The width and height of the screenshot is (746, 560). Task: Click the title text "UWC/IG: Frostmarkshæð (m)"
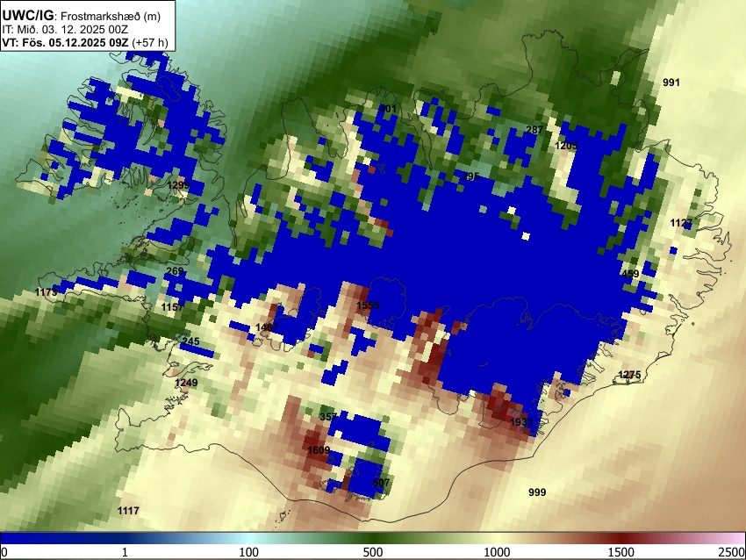pos(82,15)
